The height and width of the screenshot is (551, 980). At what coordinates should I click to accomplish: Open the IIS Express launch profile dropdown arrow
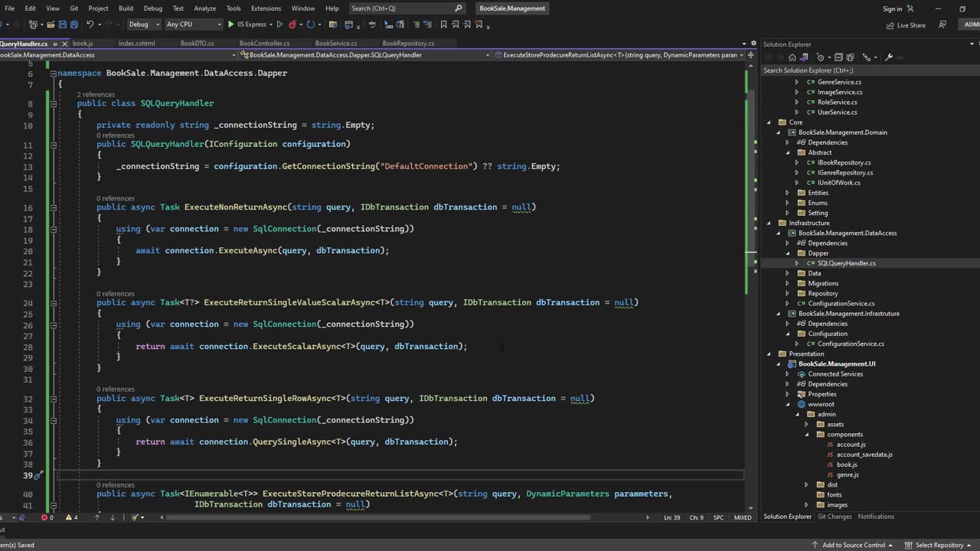pos(272,24)
